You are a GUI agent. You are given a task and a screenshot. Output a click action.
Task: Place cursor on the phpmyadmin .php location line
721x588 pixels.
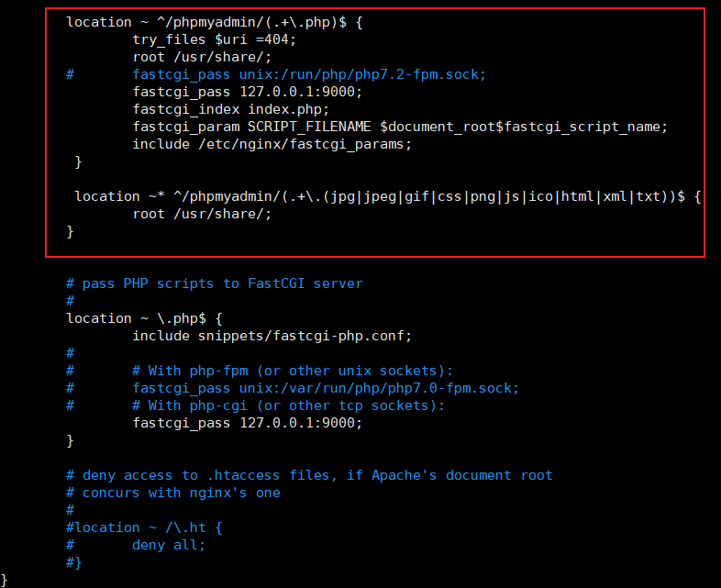click(215, 22)
